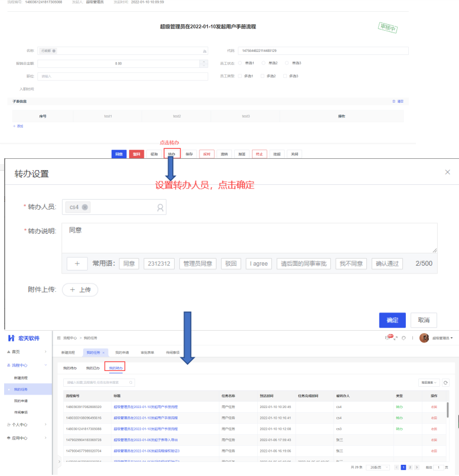Click the next page arrow

(417, 467)
